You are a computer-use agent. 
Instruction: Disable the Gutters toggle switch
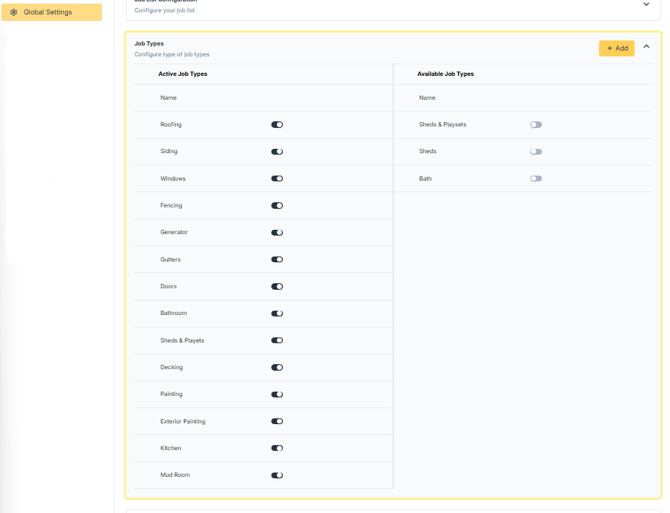[277, 260]
